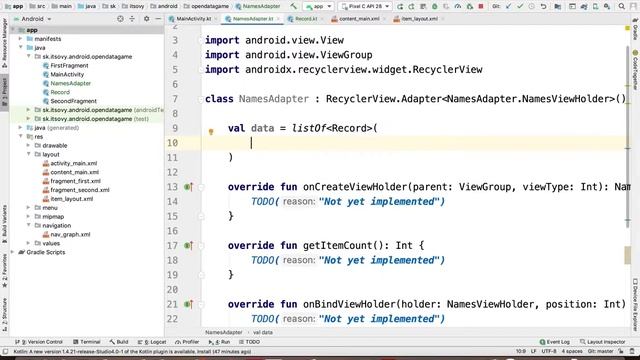Screen dimensions: 640x360
Task: Click the apply changes and restart icon
Action: click(411, 7)
